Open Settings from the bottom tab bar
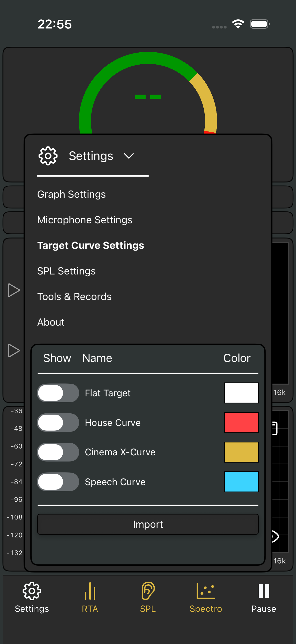Image resolution: width=296 pixels, height=644 pixels. (x=32, y=598)
